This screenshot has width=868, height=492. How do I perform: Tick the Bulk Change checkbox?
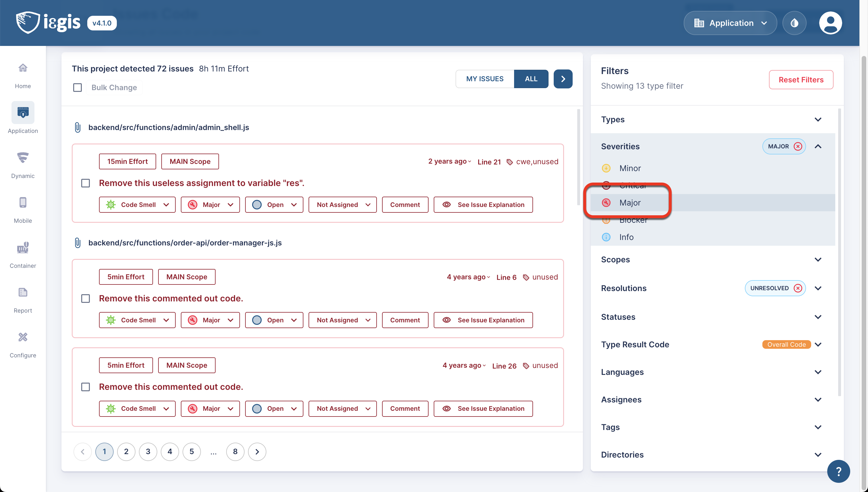(77, 88)
